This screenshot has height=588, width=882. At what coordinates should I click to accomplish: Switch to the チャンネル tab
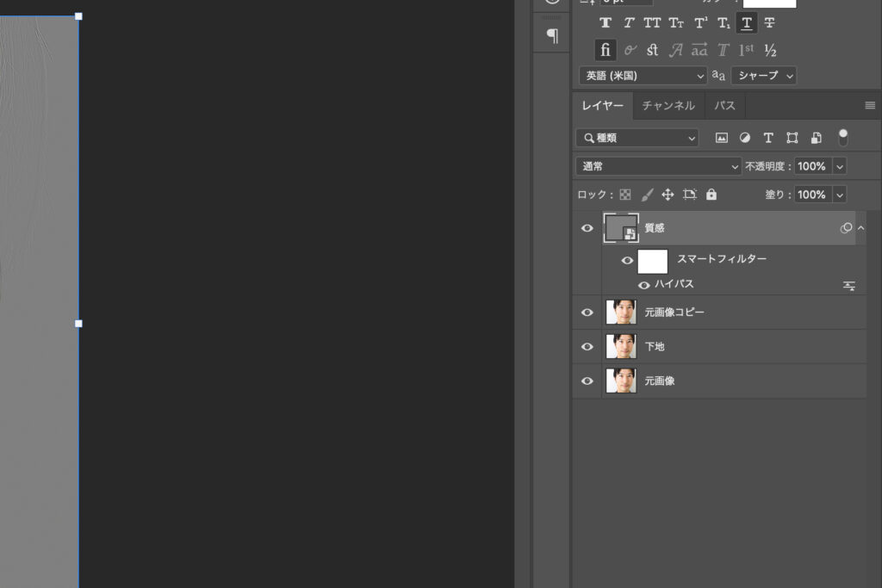point(668,105)
